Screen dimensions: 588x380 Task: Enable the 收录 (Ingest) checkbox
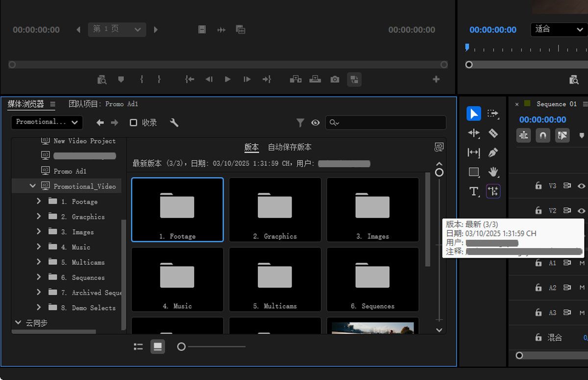point(133,123)
